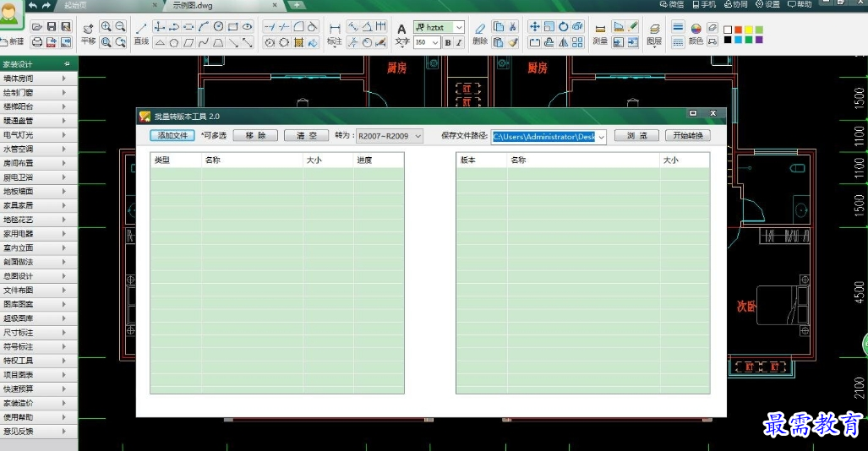Click the print icon in toolbar

pos(37,41)
